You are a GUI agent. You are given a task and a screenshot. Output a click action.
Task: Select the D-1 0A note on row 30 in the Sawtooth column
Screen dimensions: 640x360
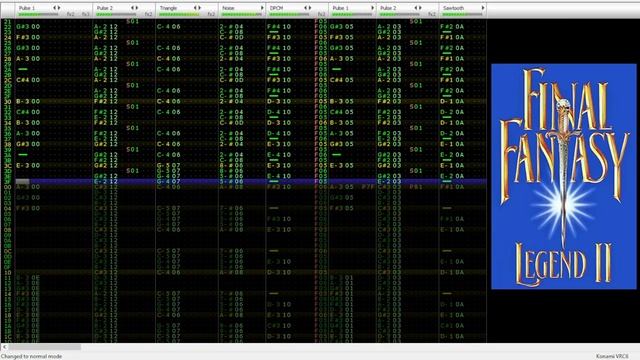coord(452,101)
